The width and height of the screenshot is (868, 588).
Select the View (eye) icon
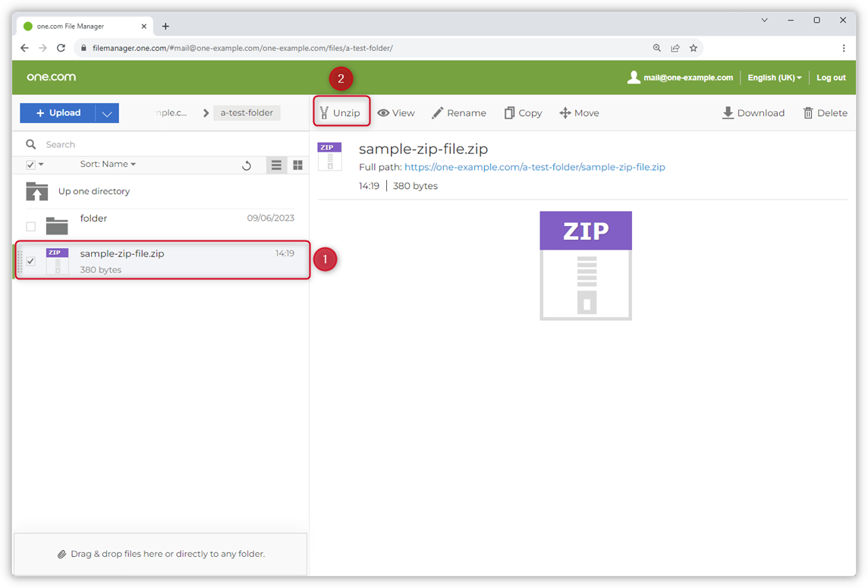(383, 112)
